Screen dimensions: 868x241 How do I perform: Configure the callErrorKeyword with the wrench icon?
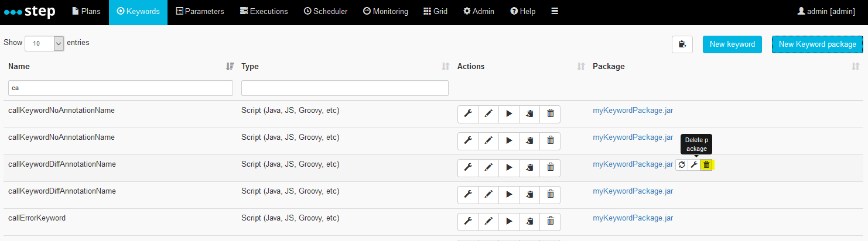pos(468,222)
